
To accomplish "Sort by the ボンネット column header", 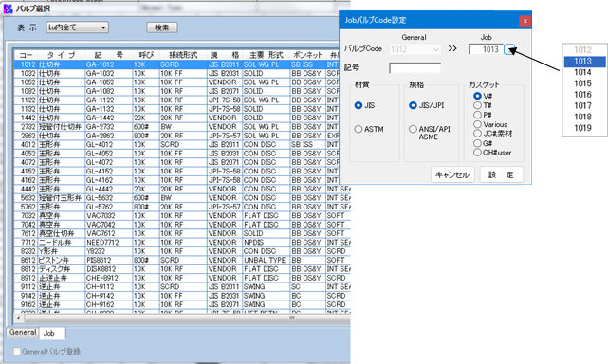I will click(x=307, y=55).
